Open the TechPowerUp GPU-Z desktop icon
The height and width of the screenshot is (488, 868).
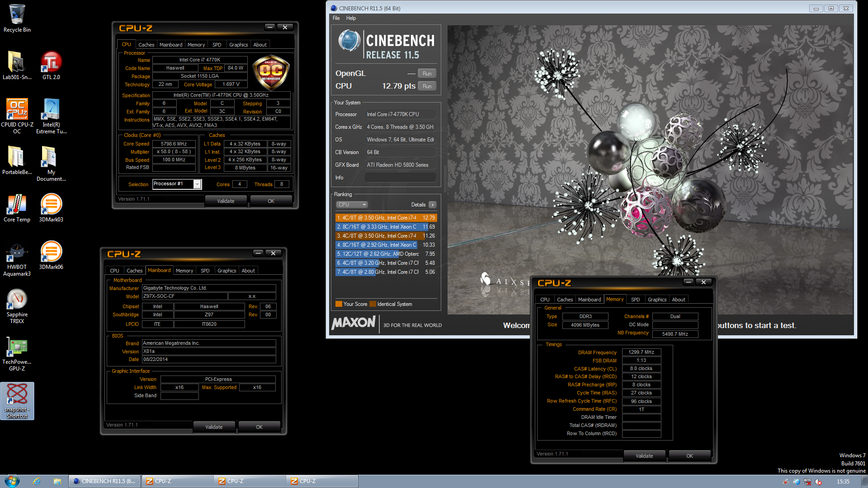click(17, 353)
